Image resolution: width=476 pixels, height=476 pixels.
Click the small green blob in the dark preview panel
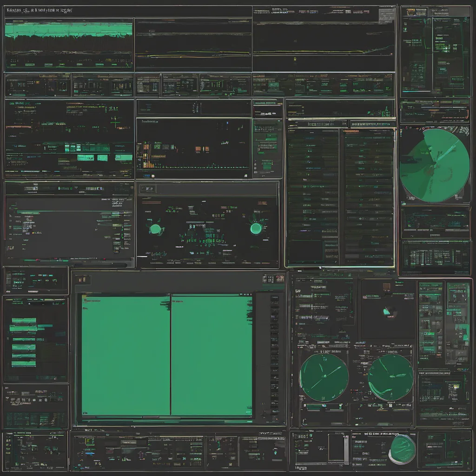(387, 312)
